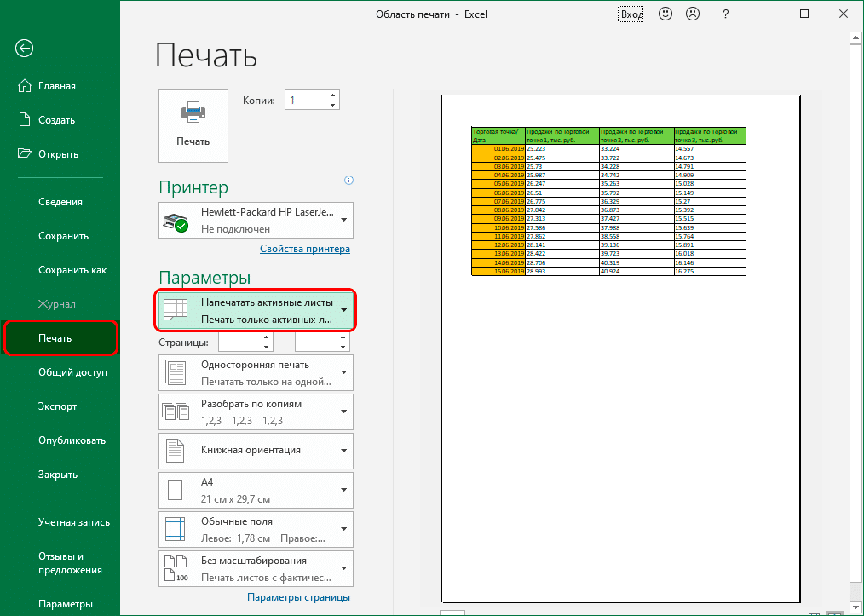
Task: Click the printer icon with green checkmark
Action: (x=176, y=220)
